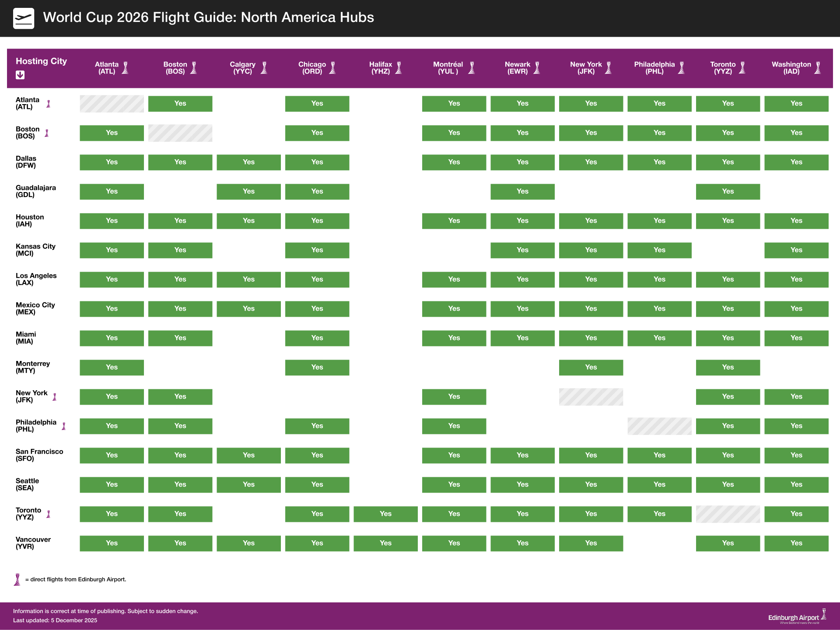Click the small tower icon next to Boston row
840x630 pixels.
pyautogui.click(x=47, y=133)
